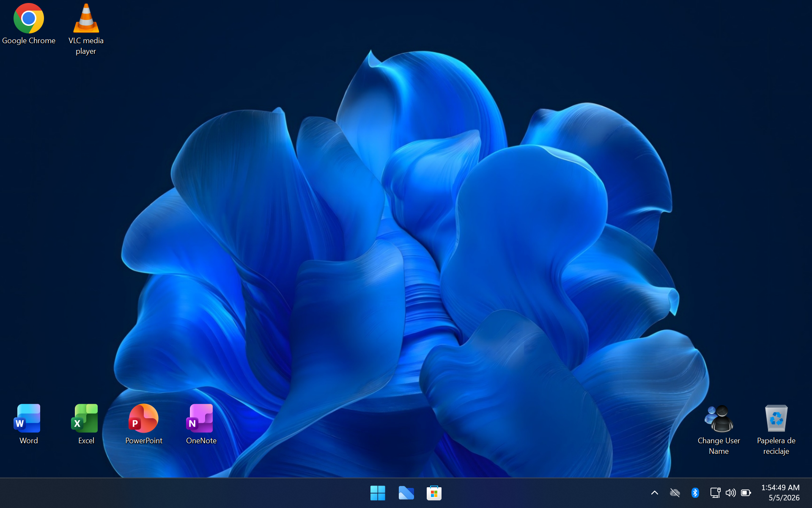Viewport: 812px width, 508px height.
Task: Open the blue app pinned on the taskbar
Action: [x=406, y=493]
